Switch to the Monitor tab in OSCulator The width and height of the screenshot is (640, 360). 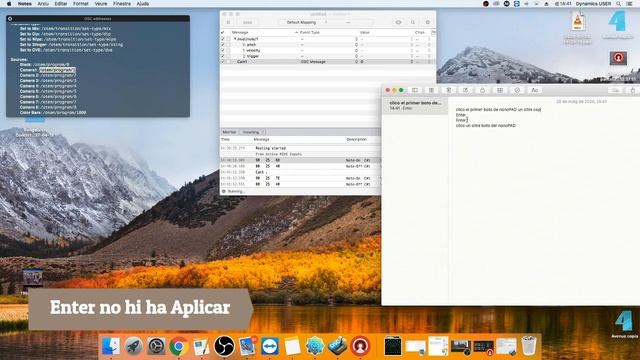pyautogui.click(x=229, y=132)
